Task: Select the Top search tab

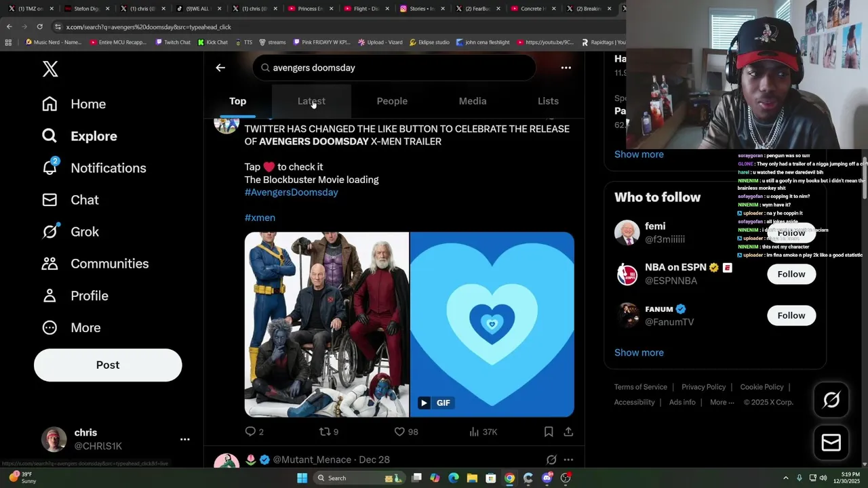Action: (x=237, y=101)
